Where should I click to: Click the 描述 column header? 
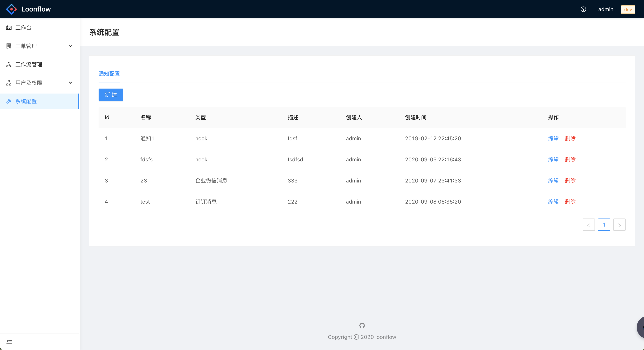point(293,117)
